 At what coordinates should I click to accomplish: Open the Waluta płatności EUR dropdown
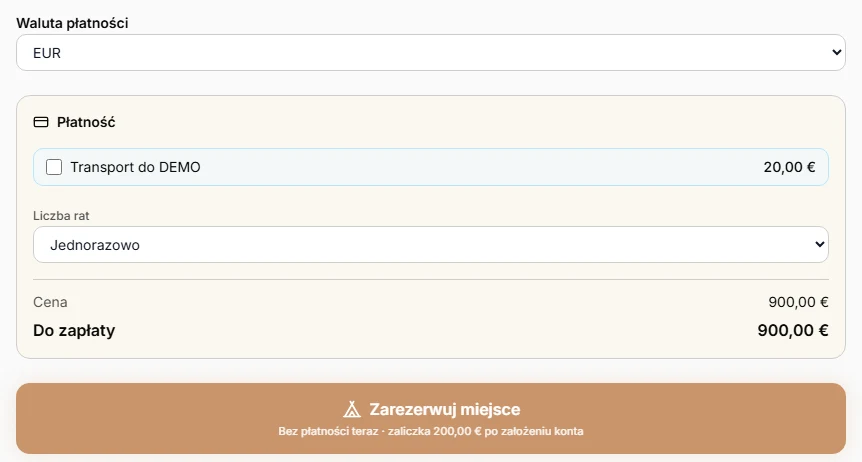coord(431,53)
